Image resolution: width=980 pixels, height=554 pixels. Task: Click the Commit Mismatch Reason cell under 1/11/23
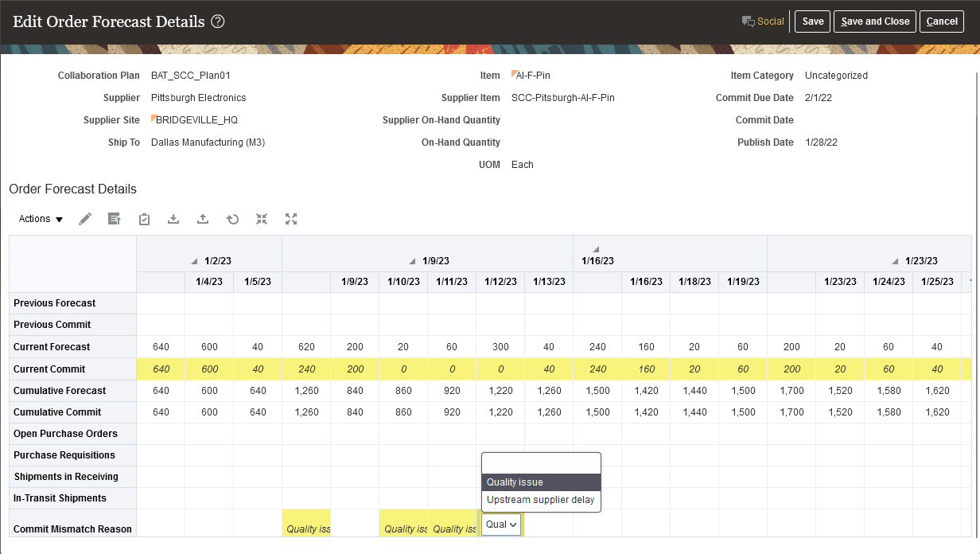[452, 525]
